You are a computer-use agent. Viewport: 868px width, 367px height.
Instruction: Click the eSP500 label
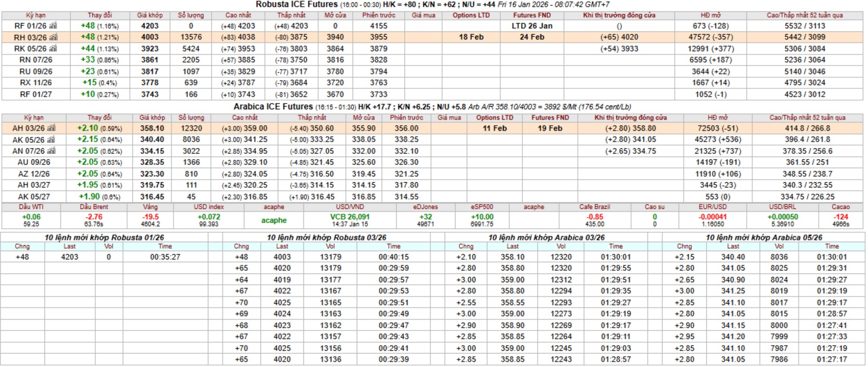click(x=482, y=207)
